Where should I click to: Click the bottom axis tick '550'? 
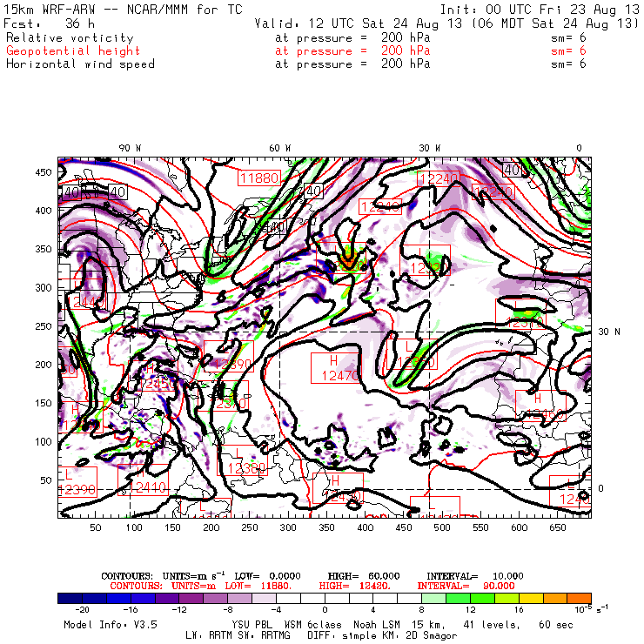480,527
